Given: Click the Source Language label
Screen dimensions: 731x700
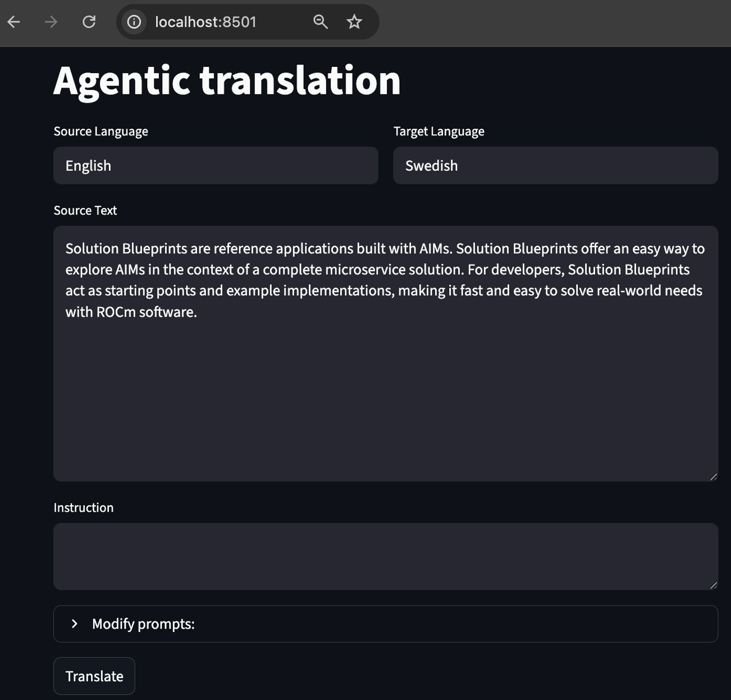Looking at the screenshot, I should pyautogui.click(x=101, y=131).
